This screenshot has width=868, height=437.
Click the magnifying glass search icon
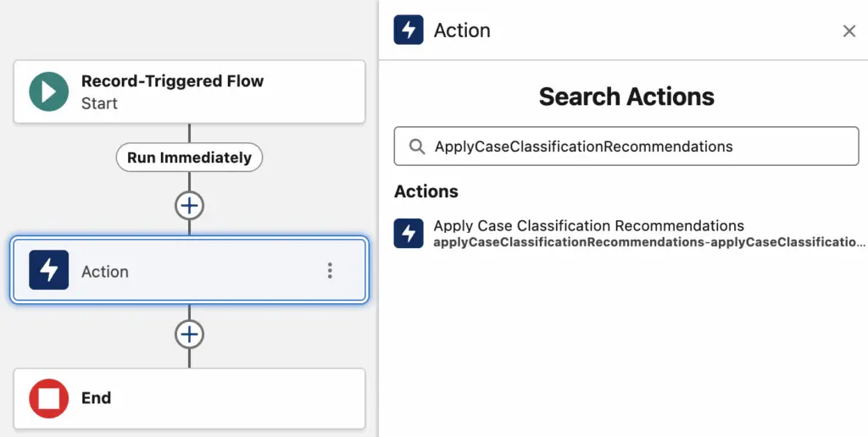416,146
